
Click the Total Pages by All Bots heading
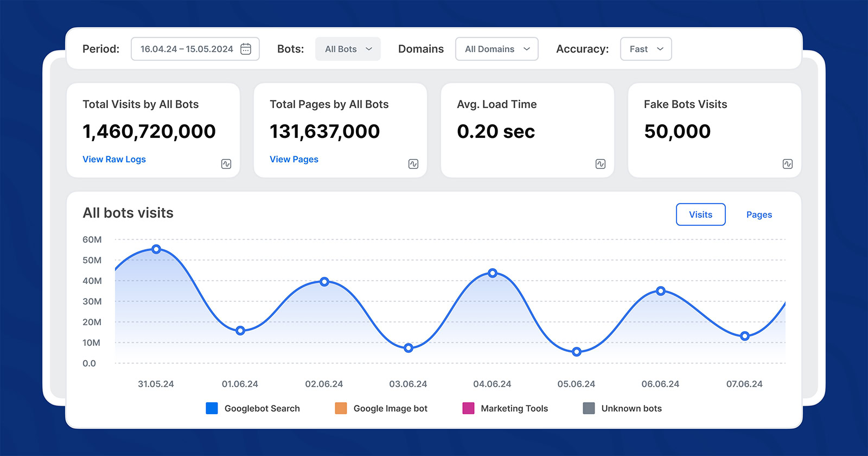tap(329, 104)
